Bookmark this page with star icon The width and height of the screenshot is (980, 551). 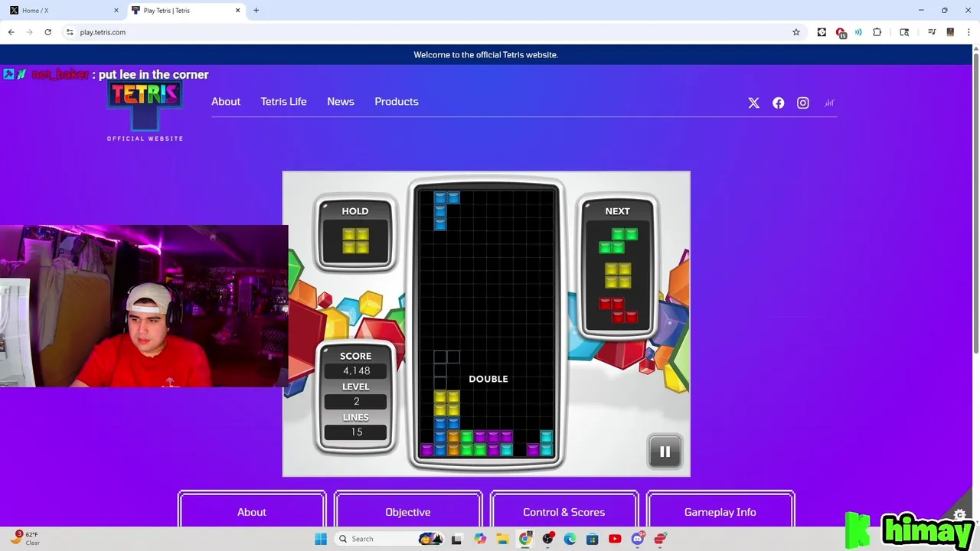tap(796, 32)
